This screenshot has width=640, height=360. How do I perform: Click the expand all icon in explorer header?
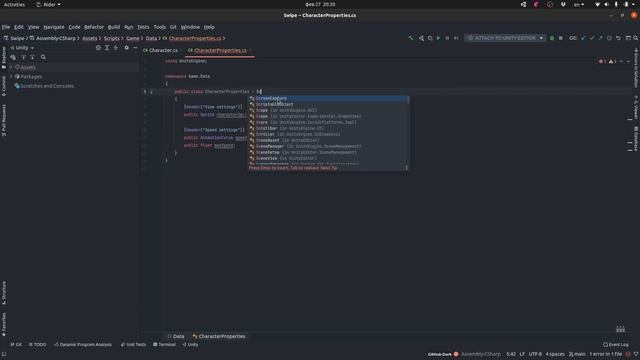(107, 48)
